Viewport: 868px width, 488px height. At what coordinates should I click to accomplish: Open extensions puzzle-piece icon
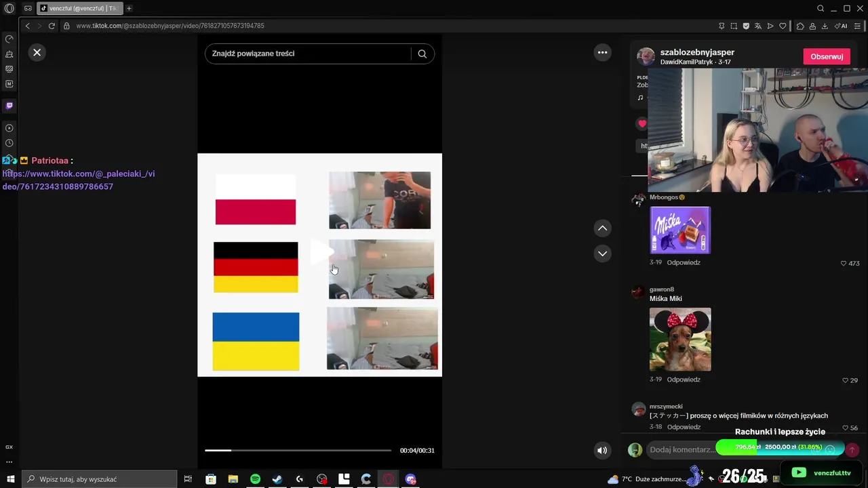click(800, 26)
